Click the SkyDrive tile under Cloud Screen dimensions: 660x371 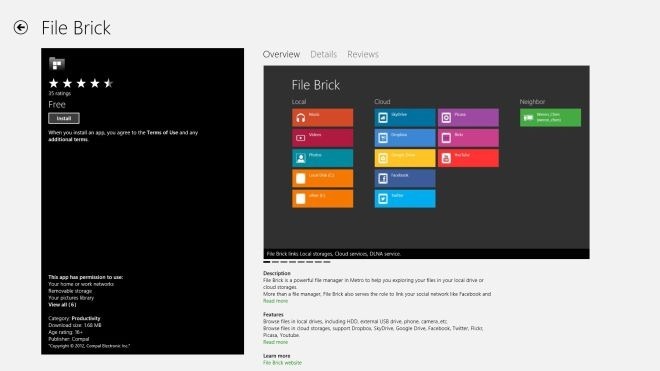pos(405,117)
